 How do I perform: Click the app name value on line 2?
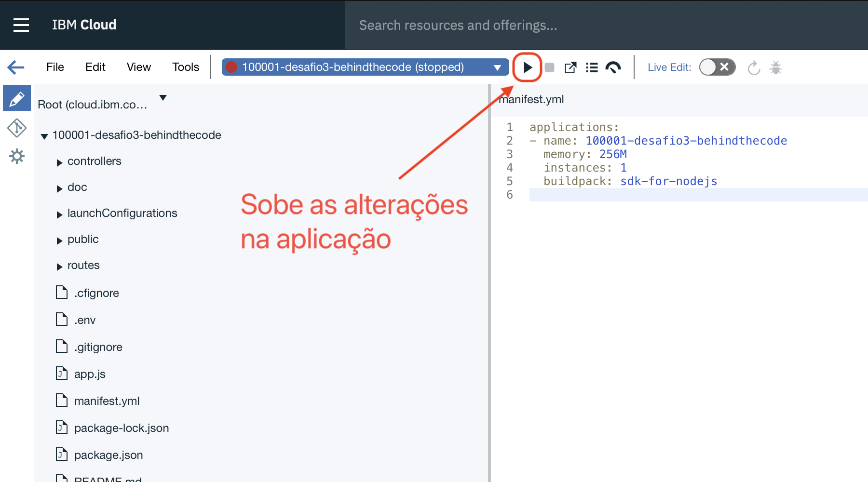pyautogui.click(x=686, y=141)
